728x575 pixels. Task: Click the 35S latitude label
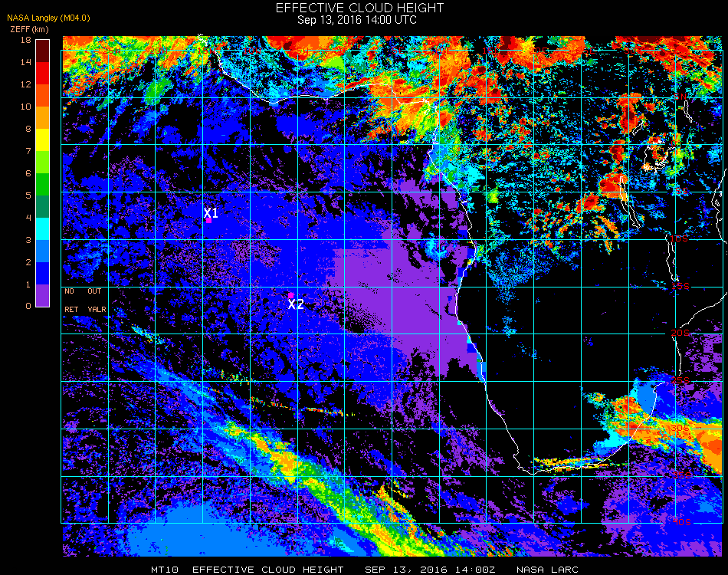pos(681,475)
